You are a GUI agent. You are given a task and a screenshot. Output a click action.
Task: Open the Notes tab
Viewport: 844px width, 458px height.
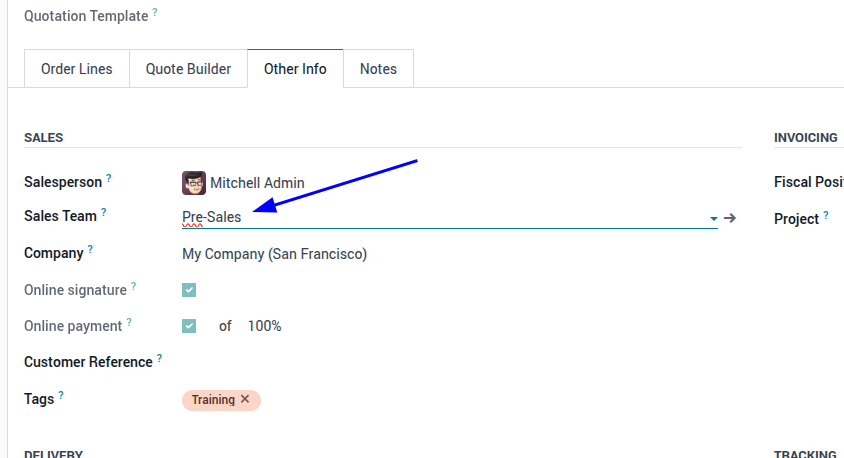[378, 69]
